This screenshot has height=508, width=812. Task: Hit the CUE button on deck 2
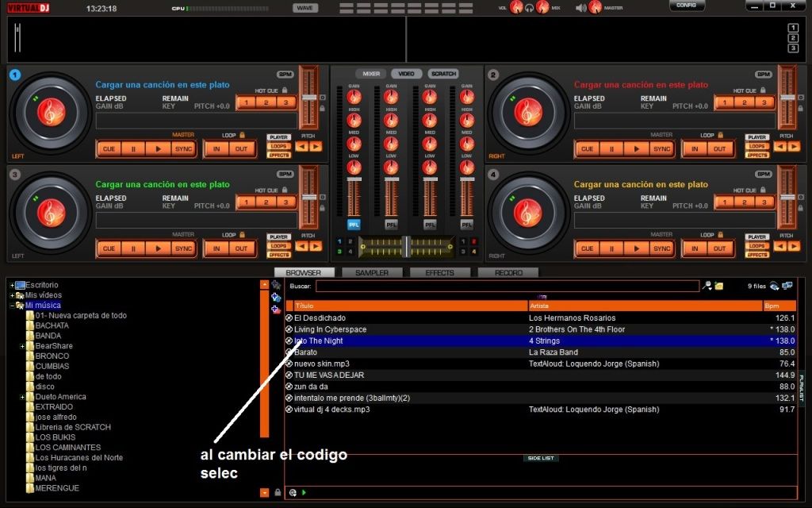point(587,148)
